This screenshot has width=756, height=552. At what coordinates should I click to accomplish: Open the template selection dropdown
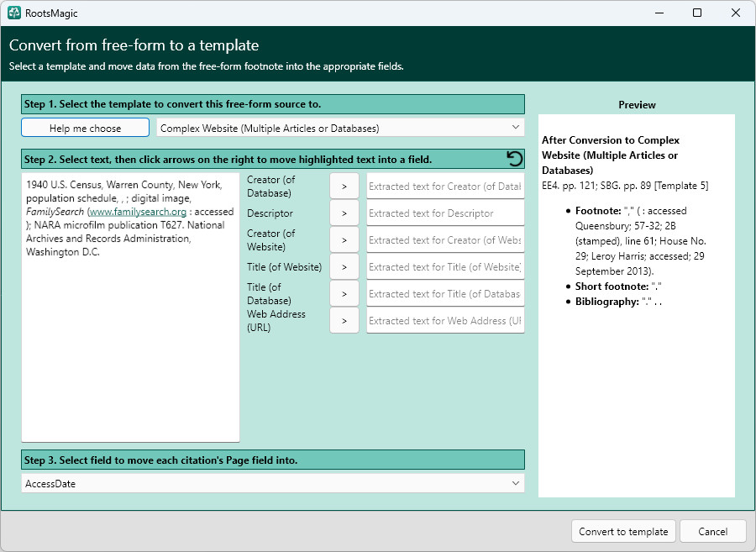[x=340, y=128]
